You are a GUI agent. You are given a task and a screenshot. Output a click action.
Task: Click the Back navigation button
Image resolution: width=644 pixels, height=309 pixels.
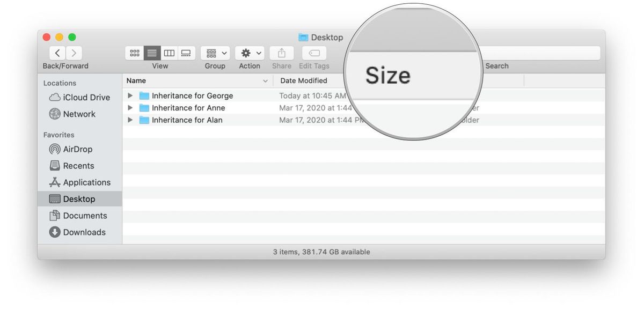[x=57, y=53]
